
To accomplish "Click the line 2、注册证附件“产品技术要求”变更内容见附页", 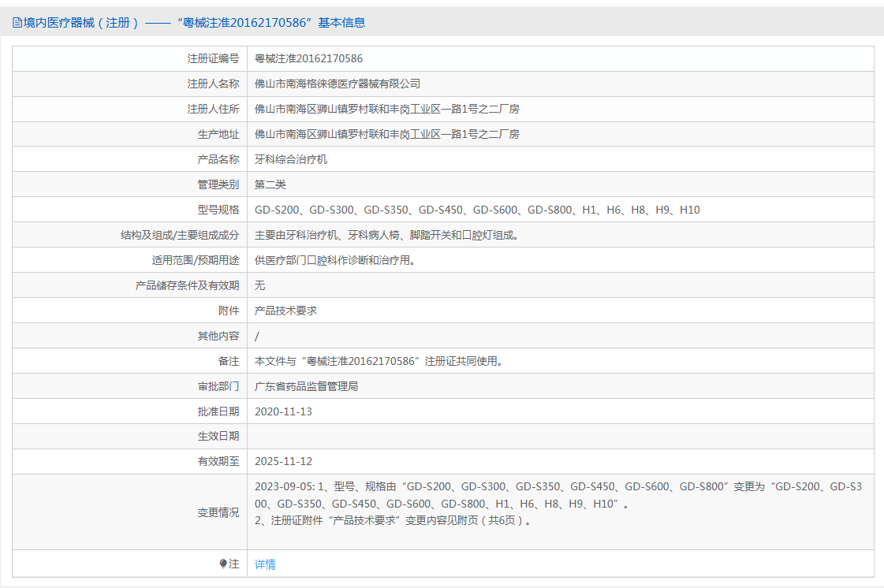I will click(393, 520).
